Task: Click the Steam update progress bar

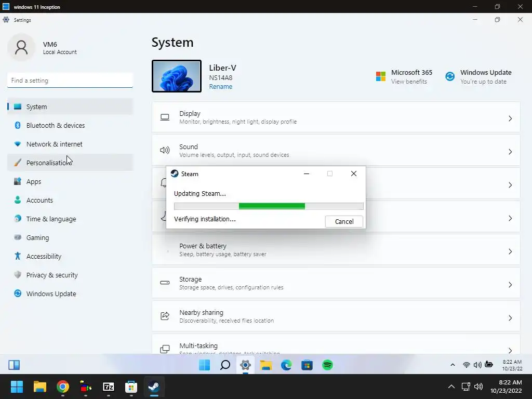Action: pos(269,206)
